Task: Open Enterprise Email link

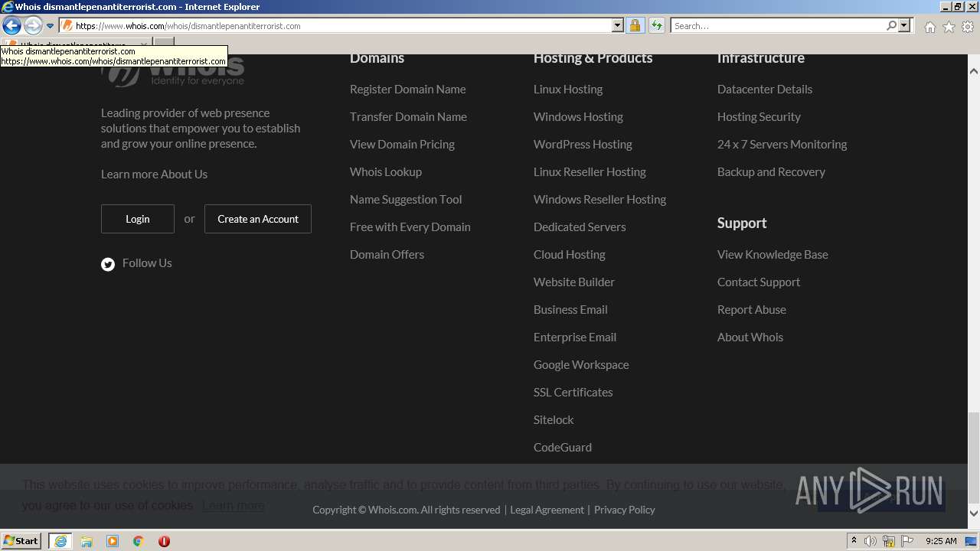Action: (575, 337)
